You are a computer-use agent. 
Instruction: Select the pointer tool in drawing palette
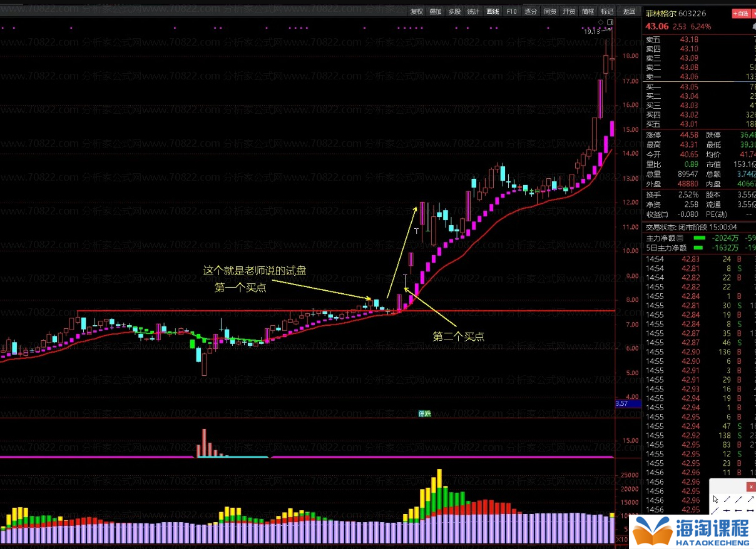(x=716, y=499)
